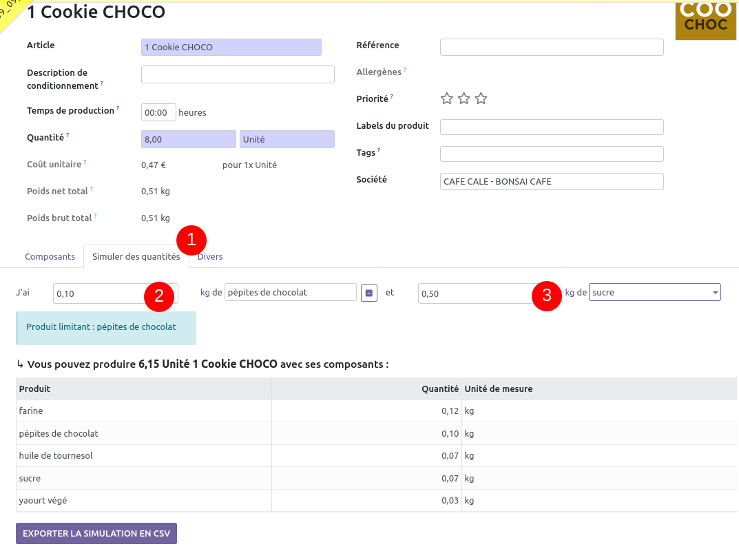Click the Temps de production 00:00 field
The width and height of the screenshot is (739, 560).
[x=158, y=112]
